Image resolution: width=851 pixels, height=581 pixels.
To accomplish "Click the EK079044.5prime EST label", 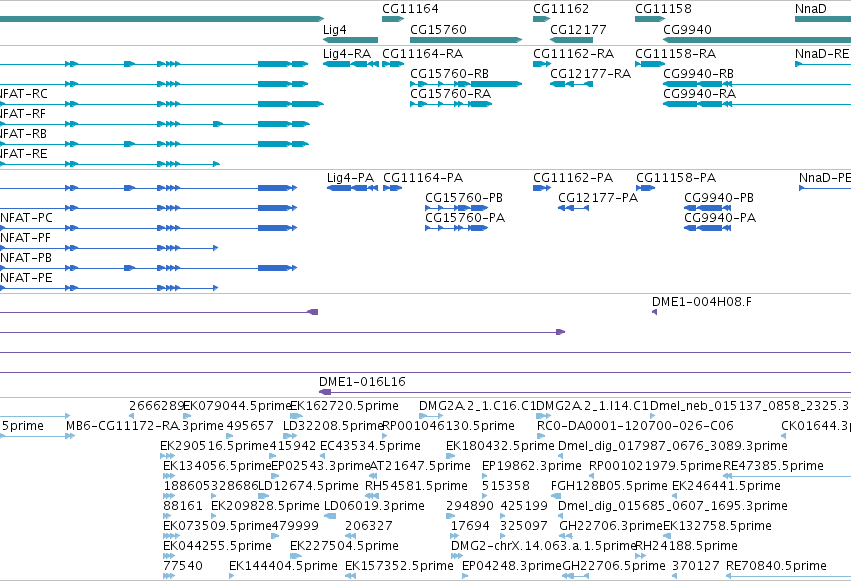I will [x=238, y=406].
